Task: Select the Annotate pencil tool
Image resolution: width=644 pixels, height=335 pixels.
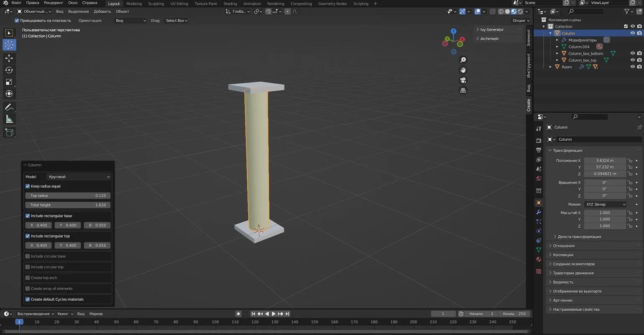Action: pyautogui.click(x=9, y=108)
